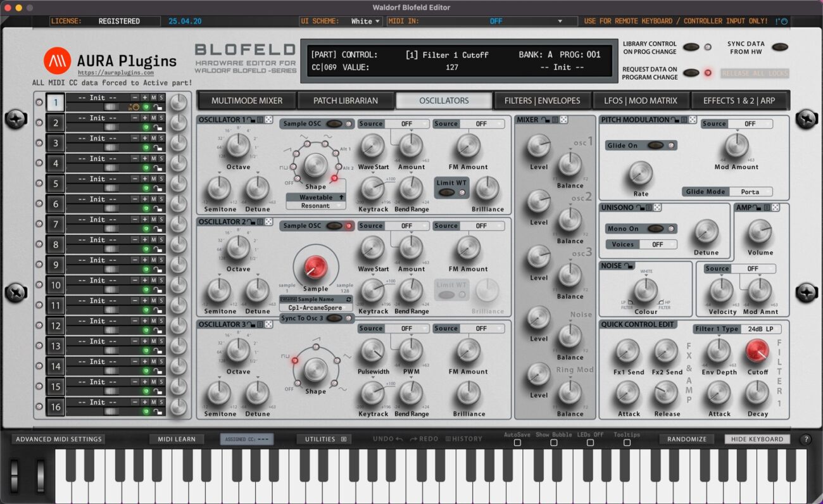Click the MIDI Learn button
Image resolution: width=823 pixels, height=504 pixels.
tap(177, 439)
